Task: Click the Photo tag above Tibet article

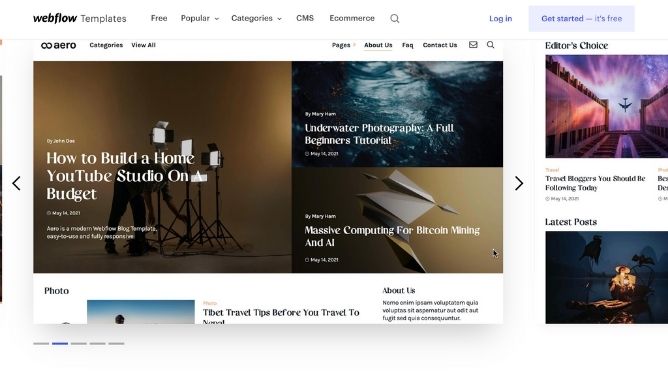Action: (210, 303)
